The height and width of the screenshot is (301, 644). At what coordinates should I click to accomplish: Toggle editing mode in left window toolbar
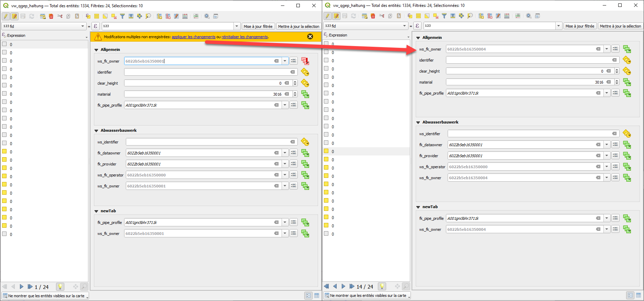(x=6, y=16)
